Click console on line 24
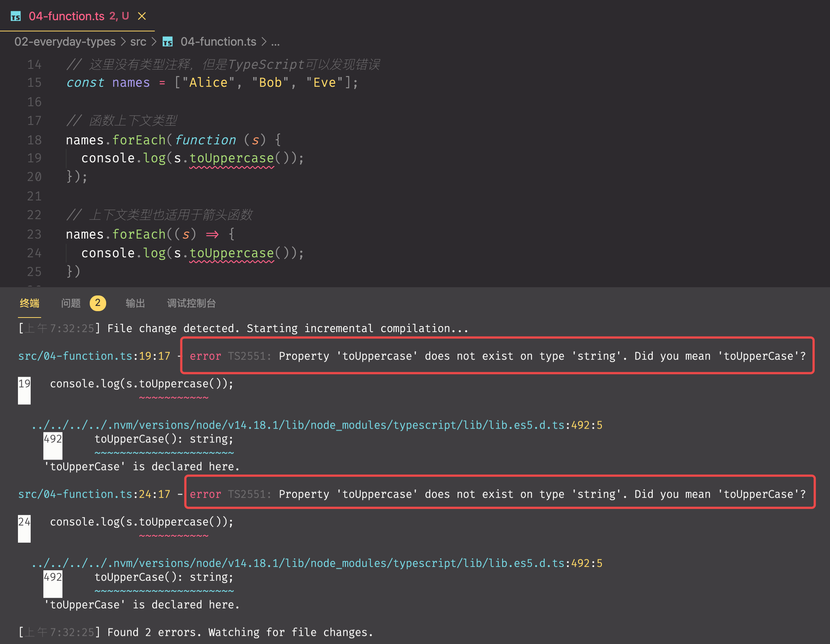Screen dimensions: 830x644 tap(108, 253)
